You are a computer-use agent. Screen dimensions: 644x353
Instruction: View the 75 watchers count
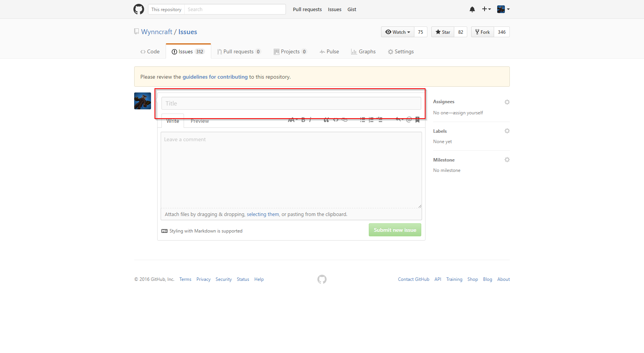click(x=421, y=32)
